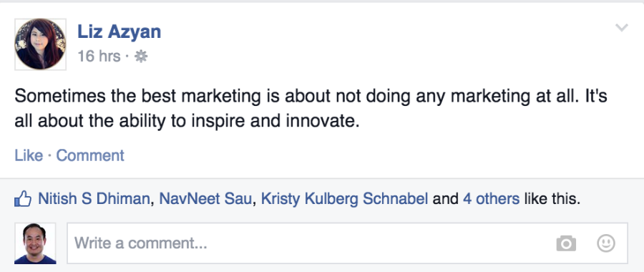Click the 16 hrs timestamp
The height and width of the screenshot is (272, 644).
[x=99, y=57]
